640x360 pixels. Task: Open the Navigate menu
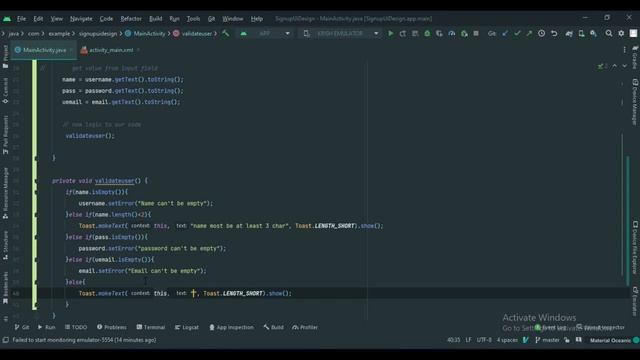81,19
